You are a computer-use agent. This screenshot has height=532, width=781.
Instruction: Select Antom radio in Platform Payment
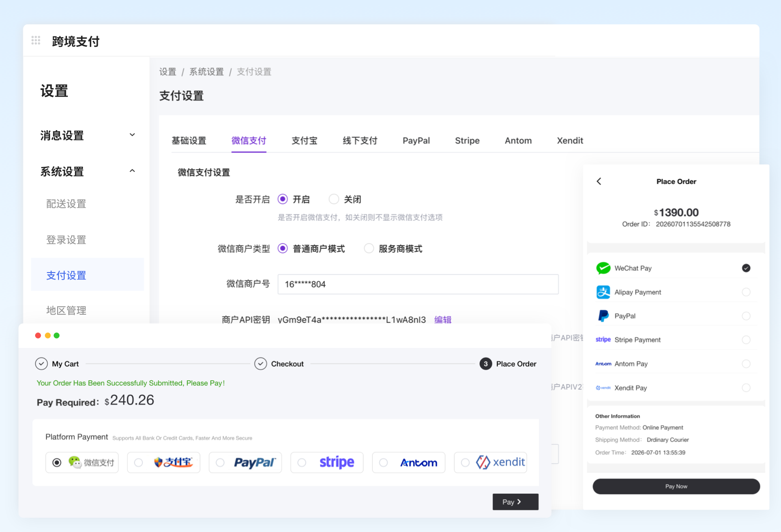[x=383, y=463]
